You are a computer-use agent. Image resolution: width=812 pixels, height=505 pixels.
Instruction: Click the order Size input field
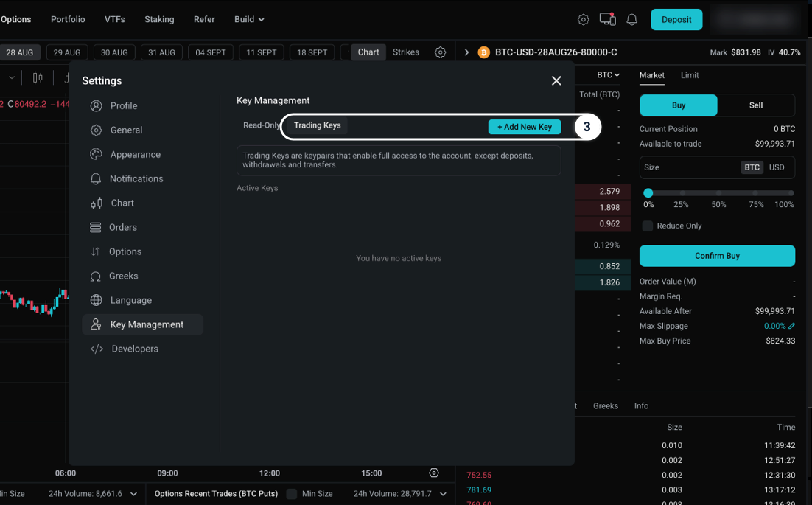click(x=717, y=167)
